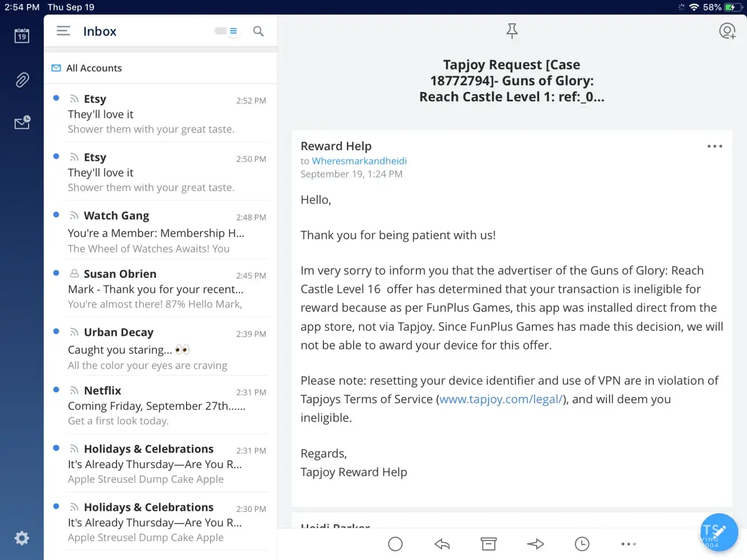Screen dimensions: 747x560
Task: Open the Etsy email from 2:50 PM
Action: tap(160, 172)
